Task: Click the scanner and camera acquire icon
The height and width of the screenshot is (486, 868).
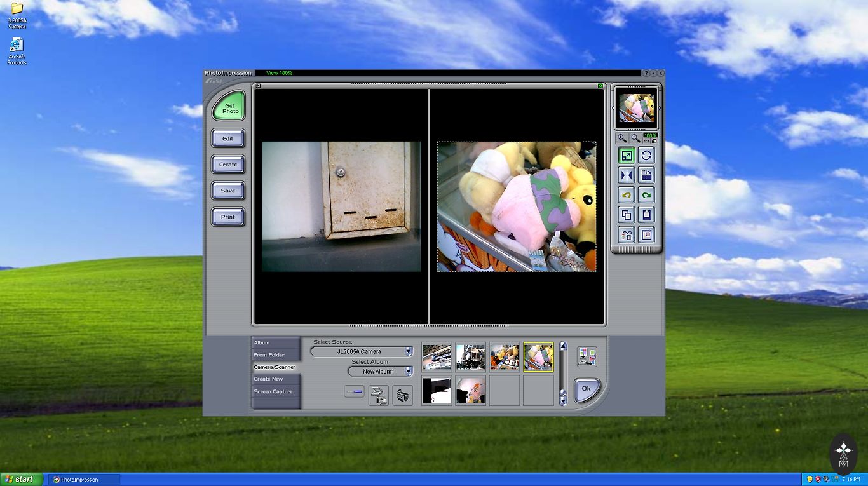Action: 379,396
